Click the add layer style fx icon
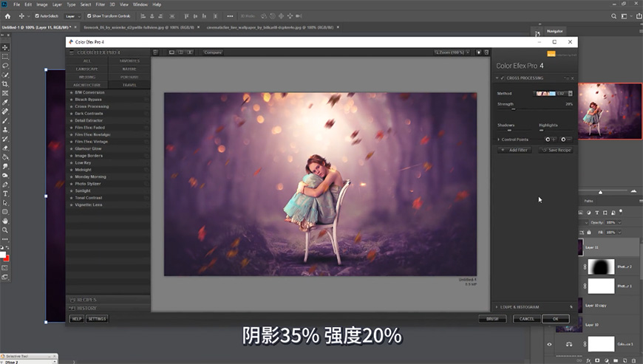This screenshot has width=643, height=364. pyautogui.click(x=588, y=361)
